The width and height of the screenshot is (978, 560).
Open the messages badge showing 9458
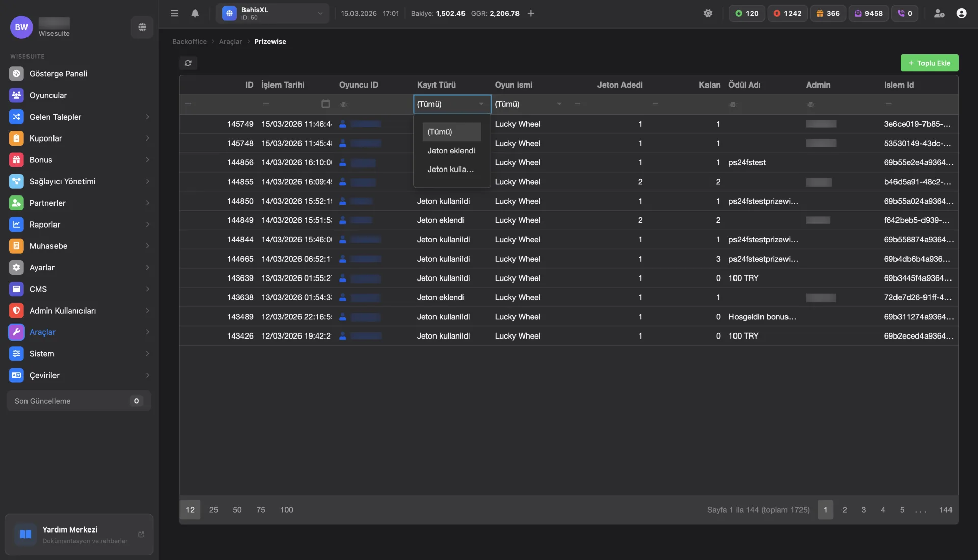point(868,13)
